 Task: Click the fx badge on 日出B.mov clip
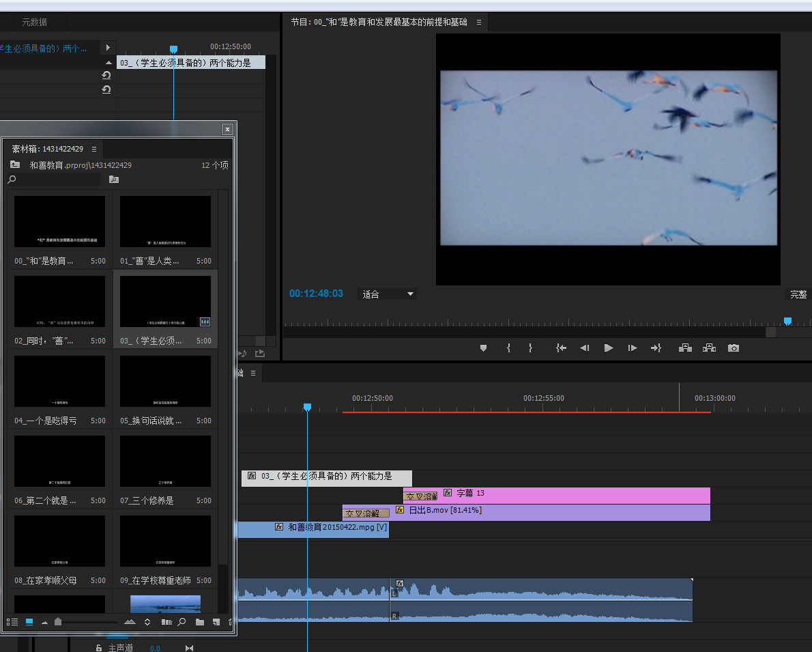[x=400, y=510]
